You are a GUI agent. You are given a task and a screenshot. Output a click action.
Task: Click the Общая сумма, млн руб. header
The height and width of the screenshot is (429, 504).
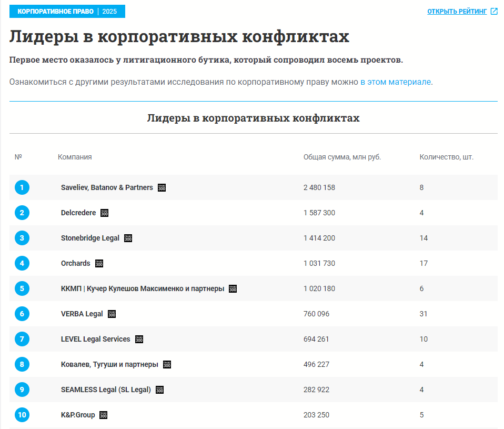tap(342, 157)
